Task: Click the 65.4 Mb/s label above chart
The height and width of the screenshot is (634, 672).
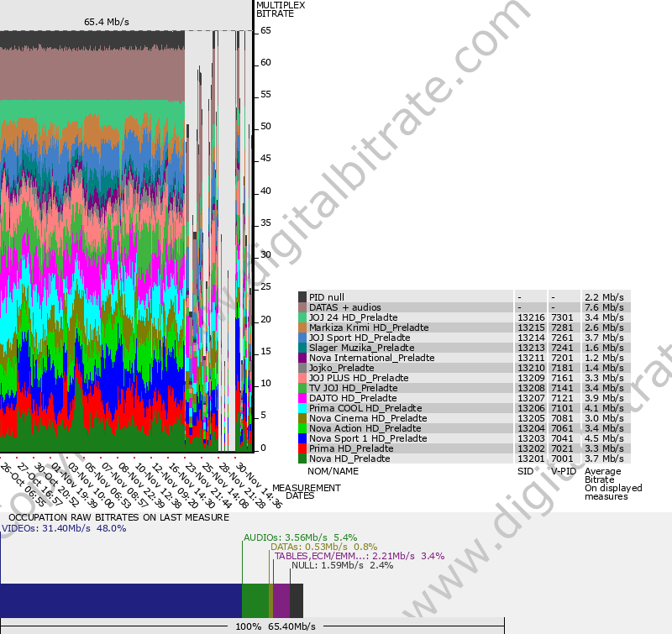Action: click(x=107, y=22)
